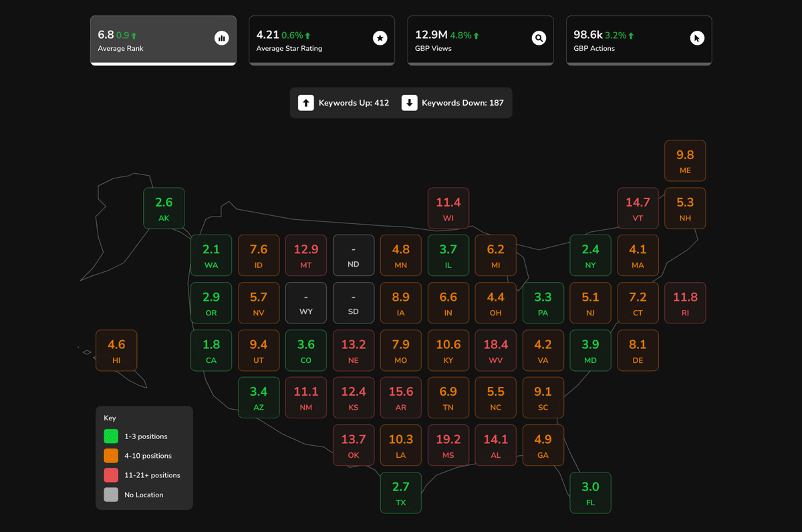Click the NJ tile showing 5.1
The width and height of the screenshot is (802, 532).
pyautogui.click(x=590, y=303)
